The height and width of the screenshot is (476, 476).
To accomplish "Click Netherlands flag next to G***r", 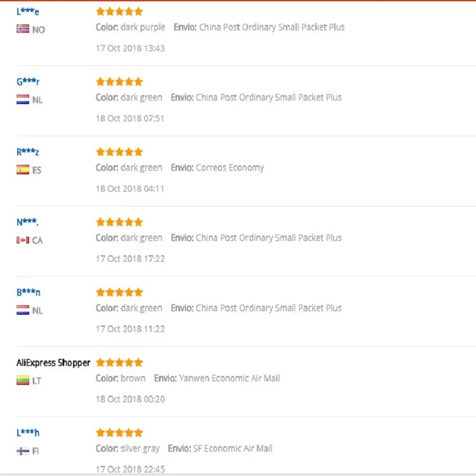I will (23, 99).
